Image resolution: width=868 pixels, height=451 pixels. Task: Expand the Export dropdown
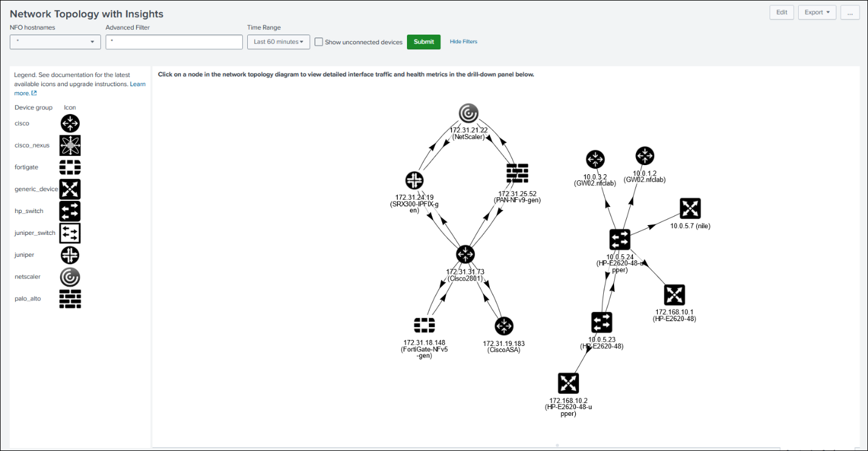817,12
